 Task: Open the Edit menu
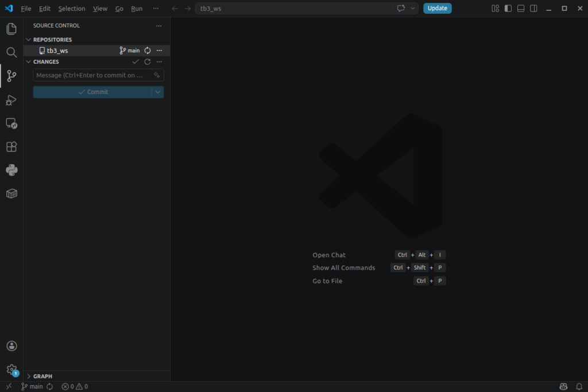tap(45, 8)
